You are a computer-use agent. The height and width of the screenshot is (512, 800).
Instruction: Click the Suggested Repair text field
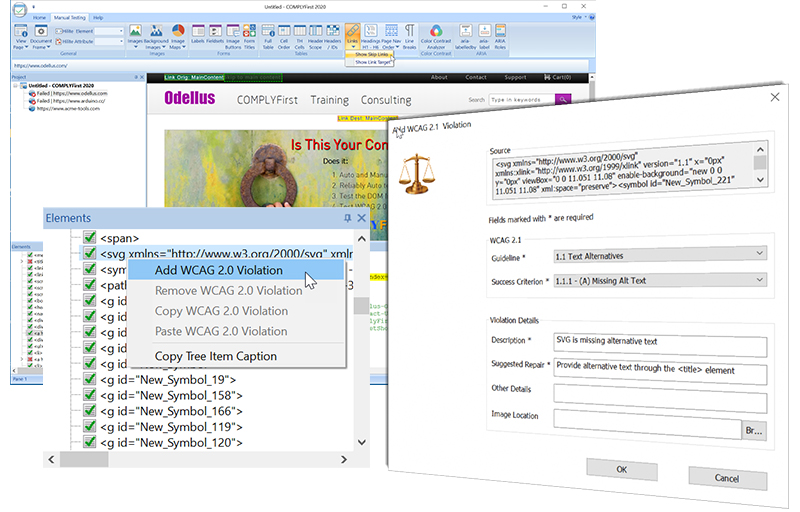[660, 371]
